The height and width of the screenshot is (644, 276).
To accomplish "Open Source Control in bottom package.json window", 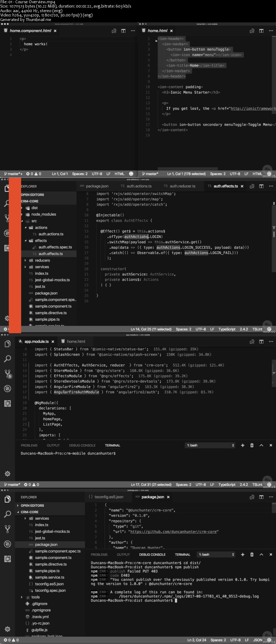I will [8, 529].
